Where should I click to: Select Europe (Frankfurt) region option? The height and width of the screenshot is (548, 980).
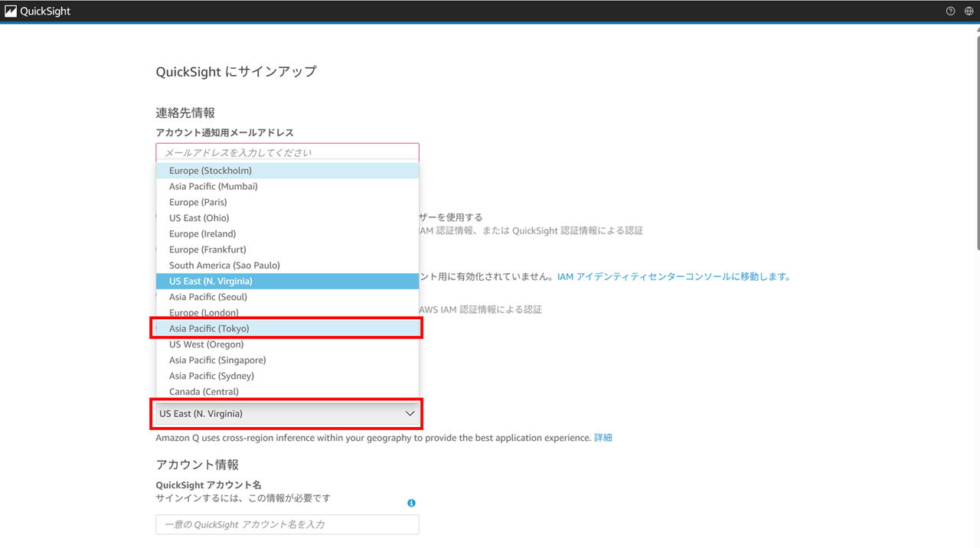tap(287, 250)
